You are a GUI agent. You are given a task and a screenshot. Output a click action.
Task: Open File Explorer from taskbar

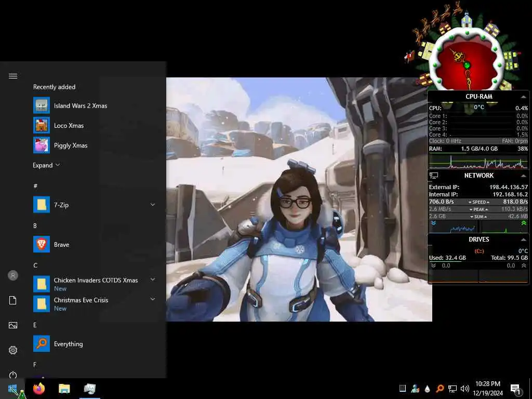pyautogui.click(x=64, y=389)
